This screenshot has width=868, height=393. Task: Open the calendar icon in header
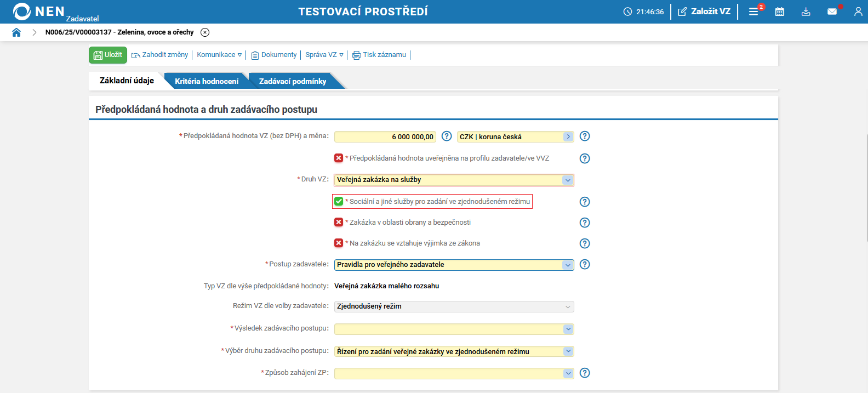[x=779, y=12]
